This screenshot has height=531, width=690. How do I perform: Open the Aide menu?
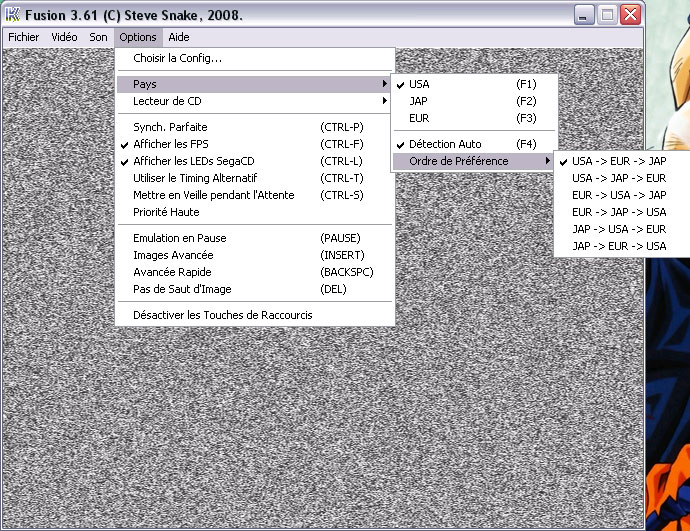pos(179,37)
